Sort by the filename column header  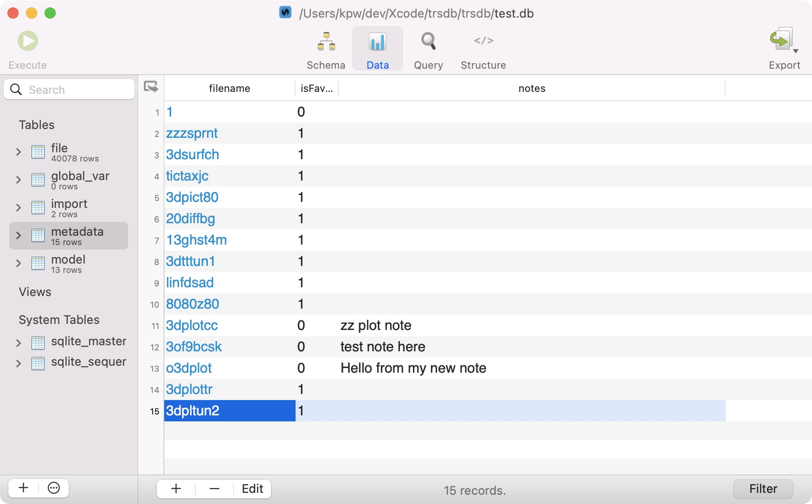coord(230,88)
